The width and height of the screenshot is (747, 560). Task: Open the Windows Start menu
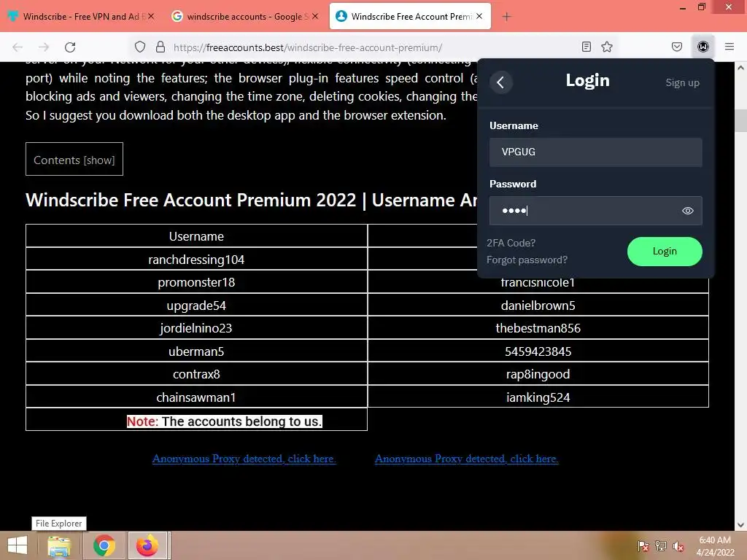click(x=18, y=545)
